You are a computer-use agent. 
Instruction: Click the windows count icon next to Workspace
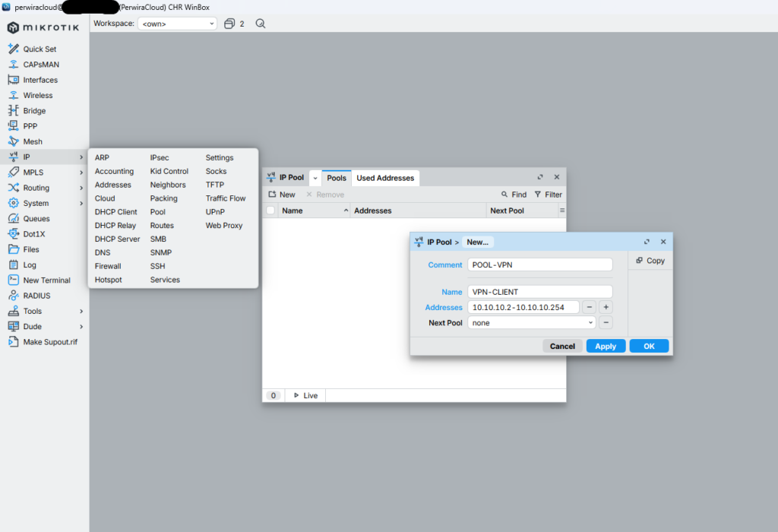pos(229,24)
